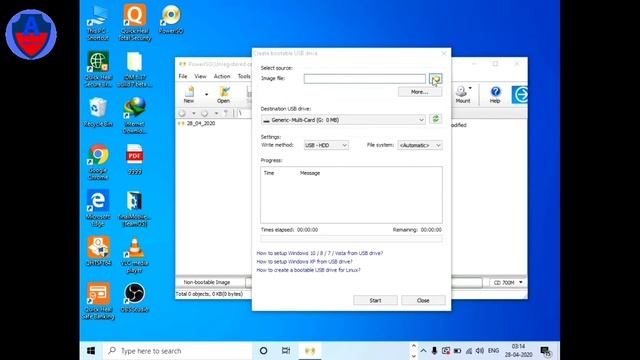The image size is (640, 360).
Task: Open the View menu in PowerISO
Action: point(200,76)
